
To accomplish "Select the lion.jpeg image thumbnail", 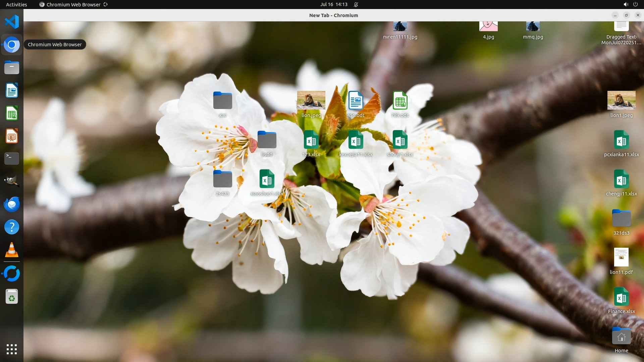I will (311, 100).
